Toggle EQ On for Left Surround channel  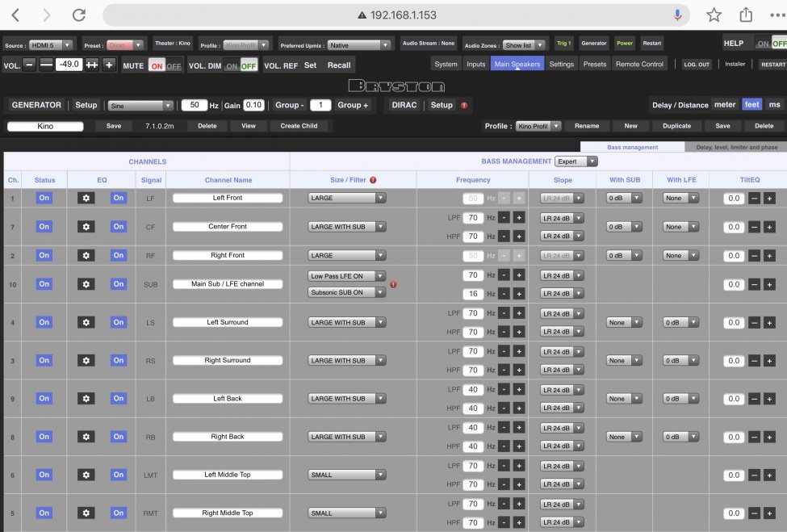pos(119,322)
